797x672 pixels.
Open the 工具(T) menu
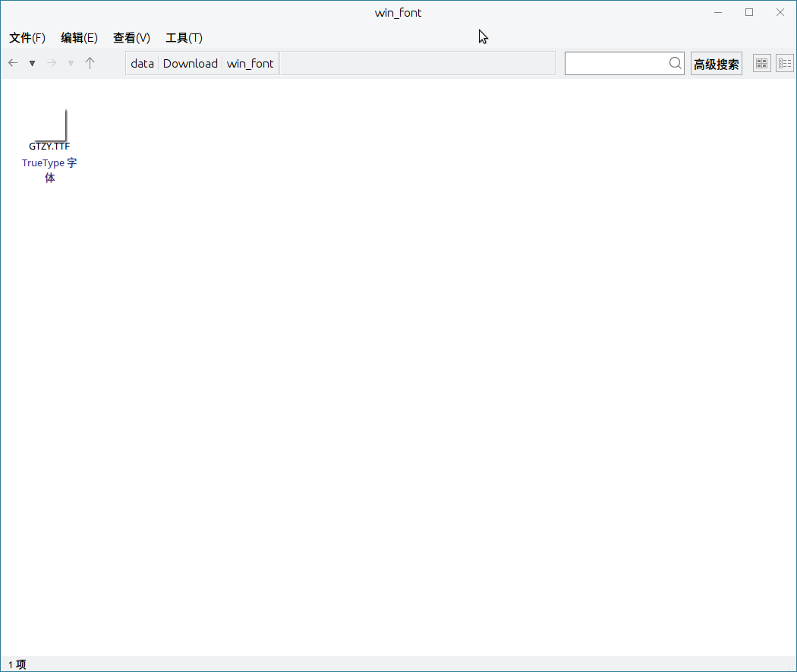point(184,38)
